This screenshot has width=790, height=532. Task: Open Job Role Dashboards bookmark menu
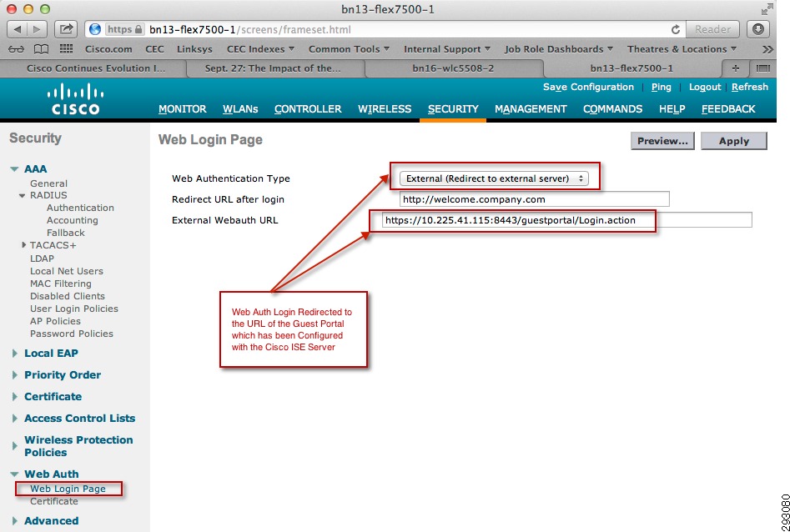(x=559, y=49)
